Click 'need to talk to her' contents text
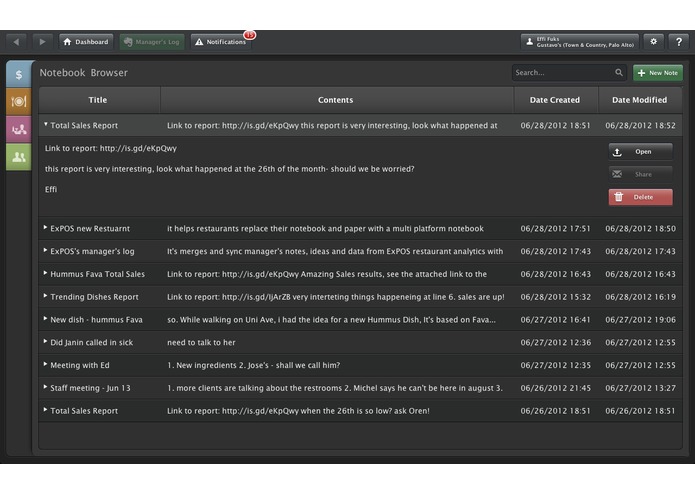Image resolution: width=695 pixels, height=494 pixels. [x=201, y=342]
